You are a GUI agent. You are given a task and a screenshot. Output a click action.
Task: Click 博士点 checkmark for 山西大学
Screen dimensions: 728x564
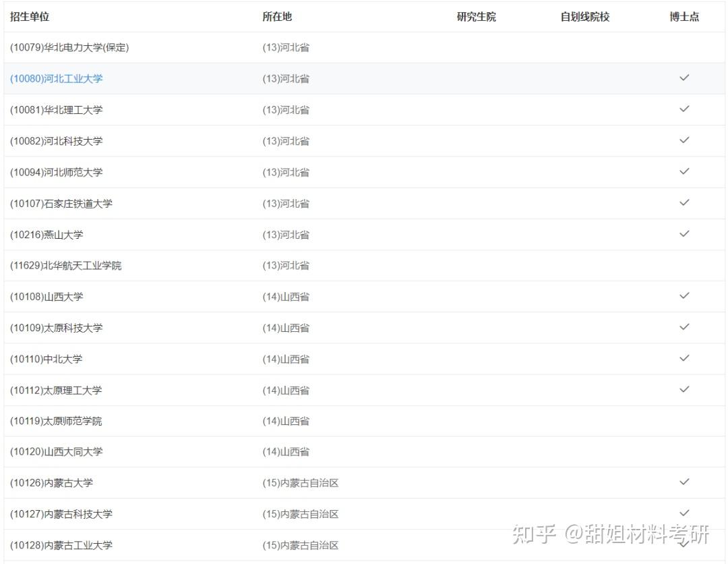684,295
